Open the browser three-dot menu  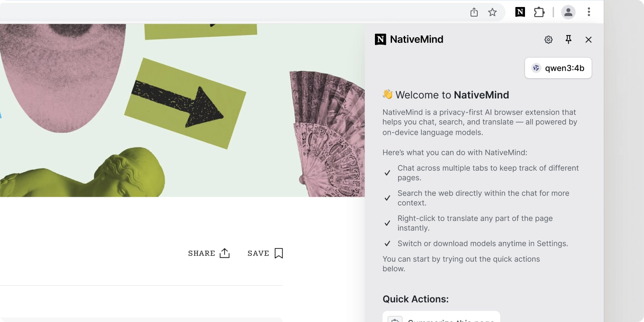coord(589,12)
